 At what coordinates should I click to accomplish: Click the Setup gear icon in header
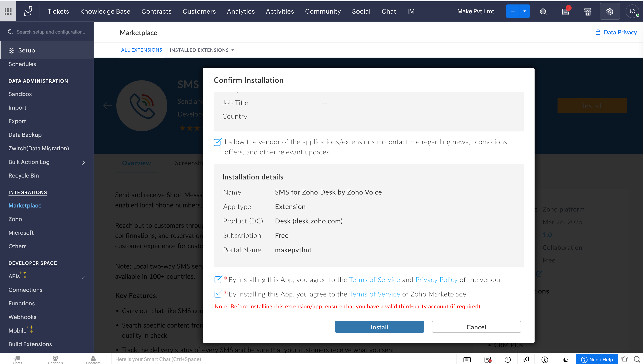click(x=609, y=11)
